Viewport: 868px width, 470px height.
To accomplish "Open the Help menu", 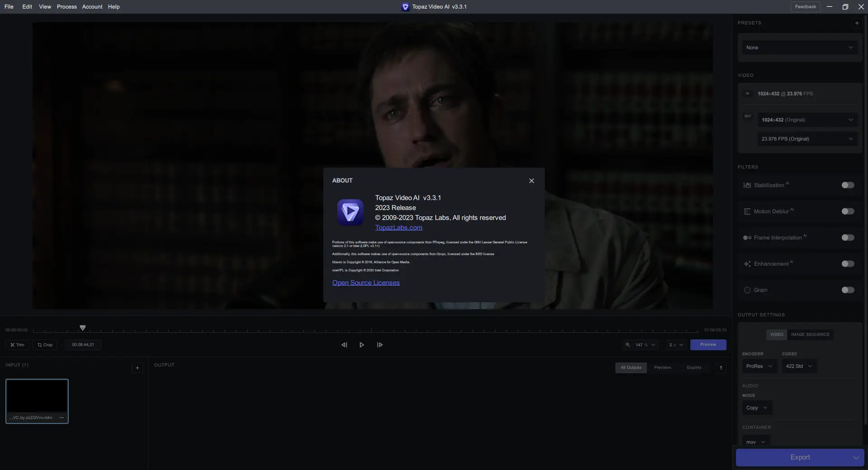I will [114, 7].
